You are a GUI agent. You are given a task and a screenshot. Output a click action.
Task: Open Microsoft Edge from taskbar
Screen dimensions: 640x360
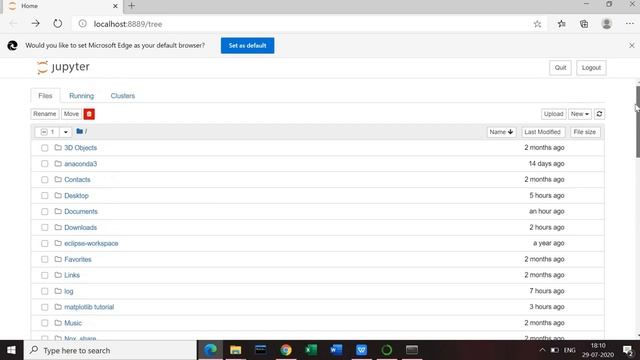click(210, 350)
